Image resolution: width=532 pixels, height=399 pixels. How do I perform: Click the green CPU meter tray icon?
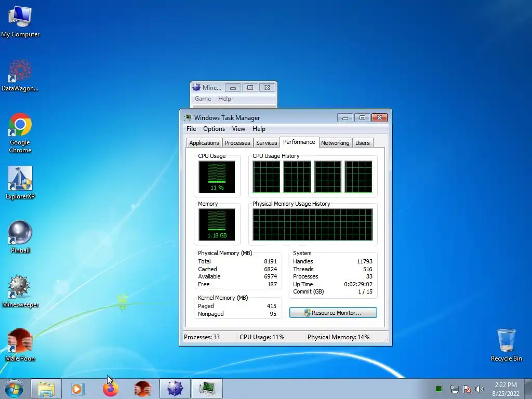click(438, 389)
